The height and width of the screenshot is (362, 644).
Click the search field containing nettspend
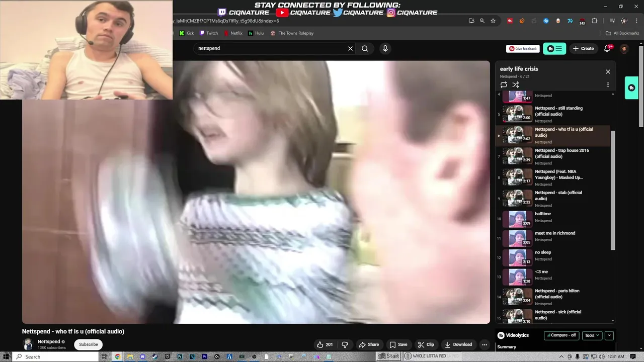click(x=271, y=48)
